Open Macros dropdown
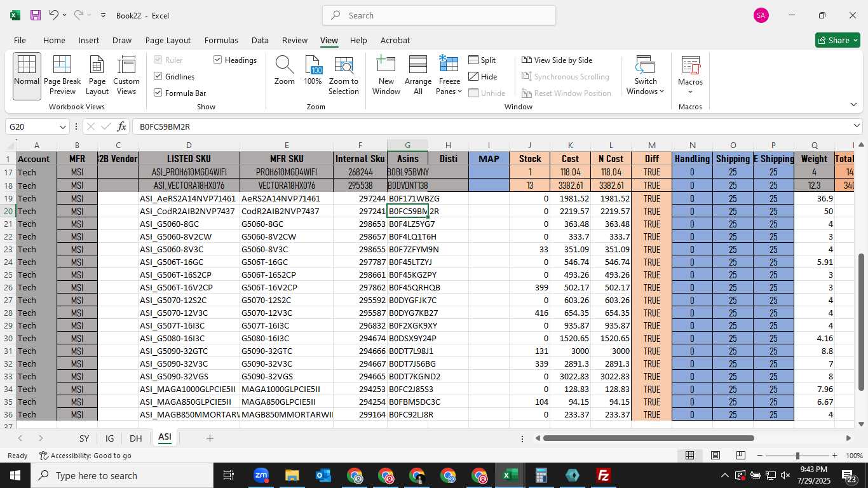The height and width of the screenshot is (488, 868). coord(690,76)
